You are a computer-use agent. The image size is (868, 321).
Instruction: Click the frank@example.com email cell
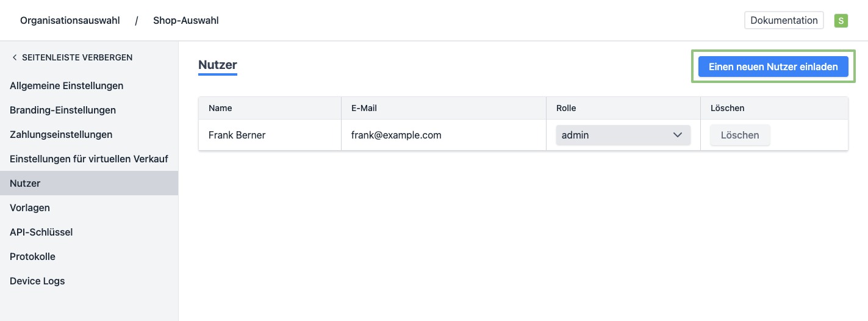[x=396, y=135]
